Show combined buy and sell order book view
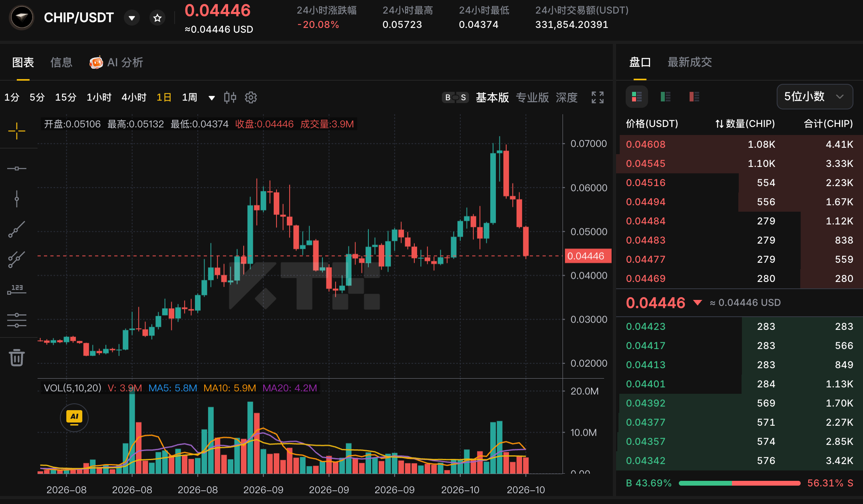 point(636,97)
